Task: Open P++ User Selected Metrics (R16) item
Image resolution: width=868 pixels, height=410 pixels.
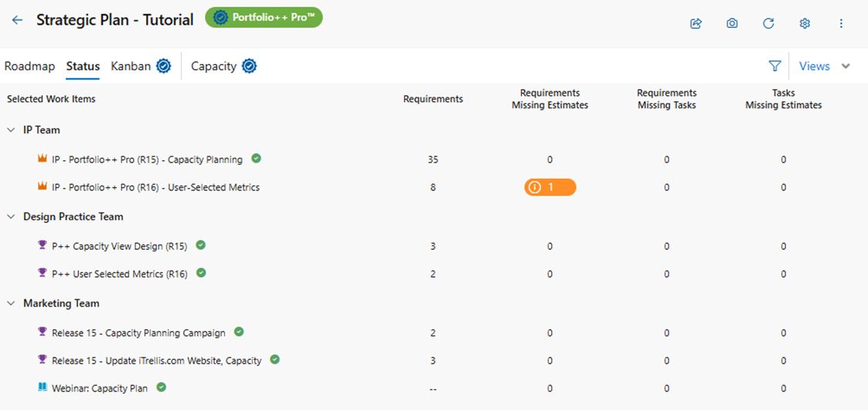Action: click(119, 274)
